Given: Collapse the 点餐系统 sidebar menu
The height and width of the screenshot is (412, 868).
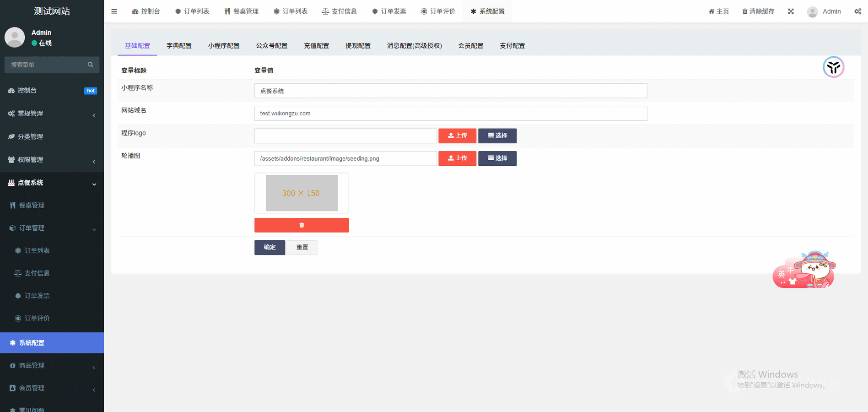Looking at the screenshot, I should pyautogui.click(x=52, y=183).
